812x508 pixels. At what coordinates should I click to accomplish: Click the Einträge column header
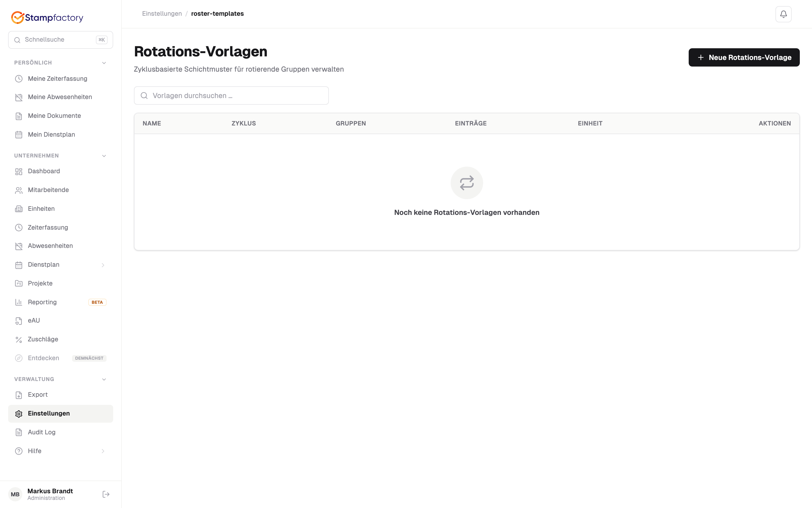[471, 123]
